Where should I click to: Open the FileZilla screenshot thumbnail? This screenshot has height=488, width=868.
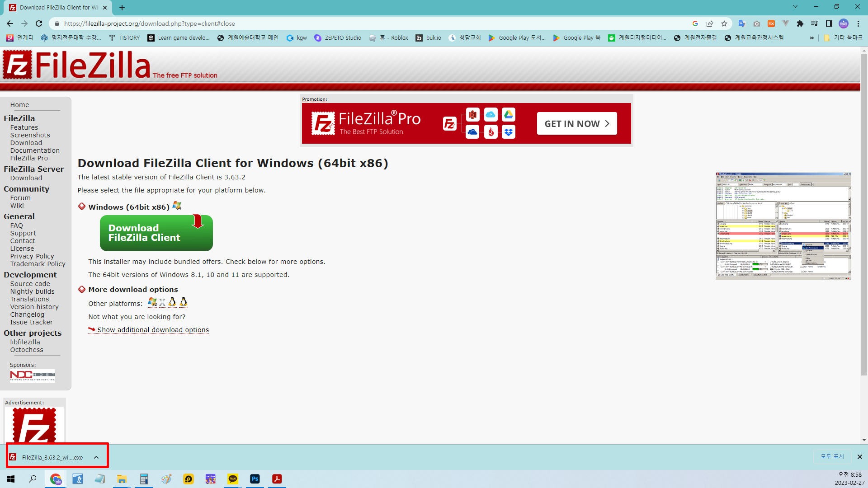pos(783,226)
